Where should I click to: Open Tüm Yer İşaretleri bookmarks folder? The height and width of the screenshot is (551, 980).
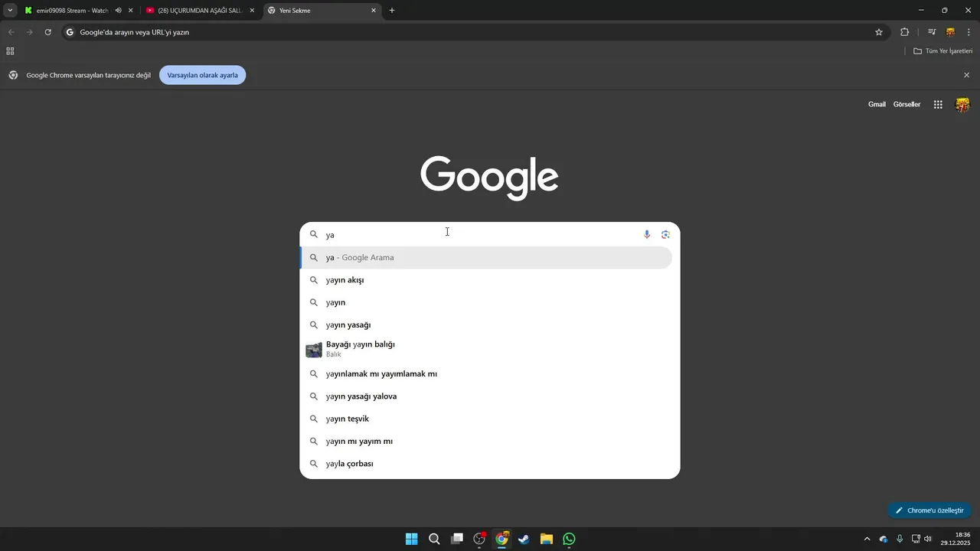tap(942, 51)
